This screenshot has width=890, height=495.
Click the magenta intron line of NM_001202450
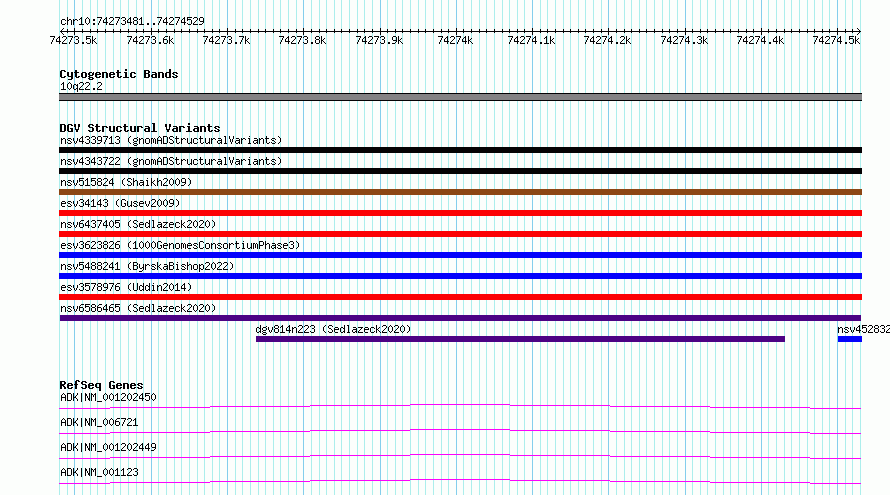click(x=460, y=406)
